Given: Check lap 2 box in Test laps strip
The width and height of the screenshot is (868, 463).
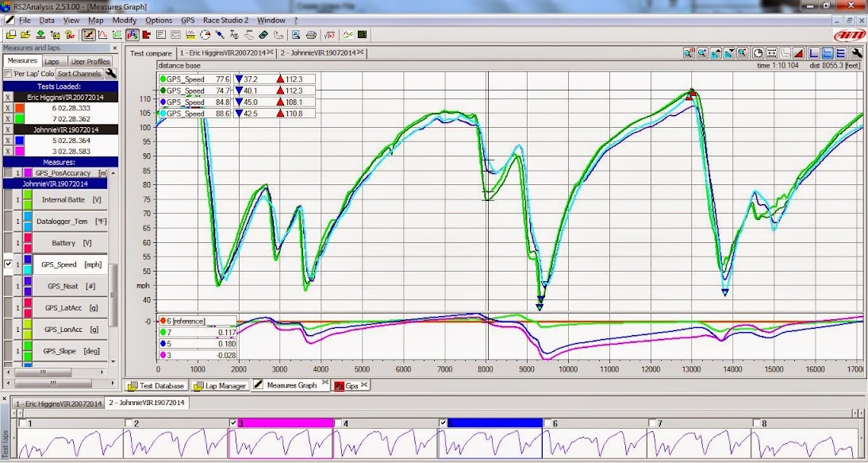Looking at the screenshot, I should (x=129, y=423).
